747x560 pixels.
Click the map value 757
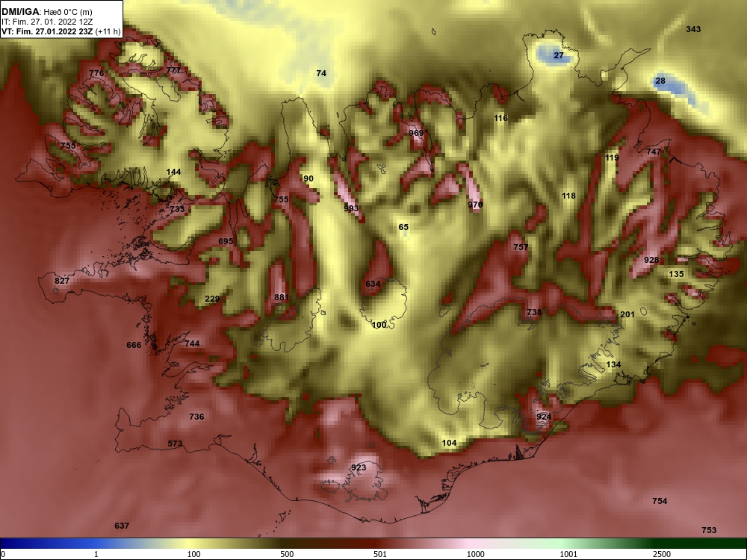(x=521, y=247)
